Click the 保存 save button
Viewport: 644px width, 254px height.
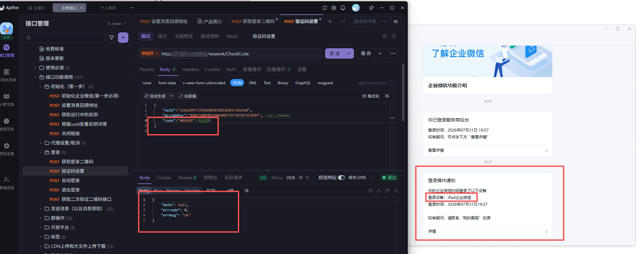coord(366,53)
